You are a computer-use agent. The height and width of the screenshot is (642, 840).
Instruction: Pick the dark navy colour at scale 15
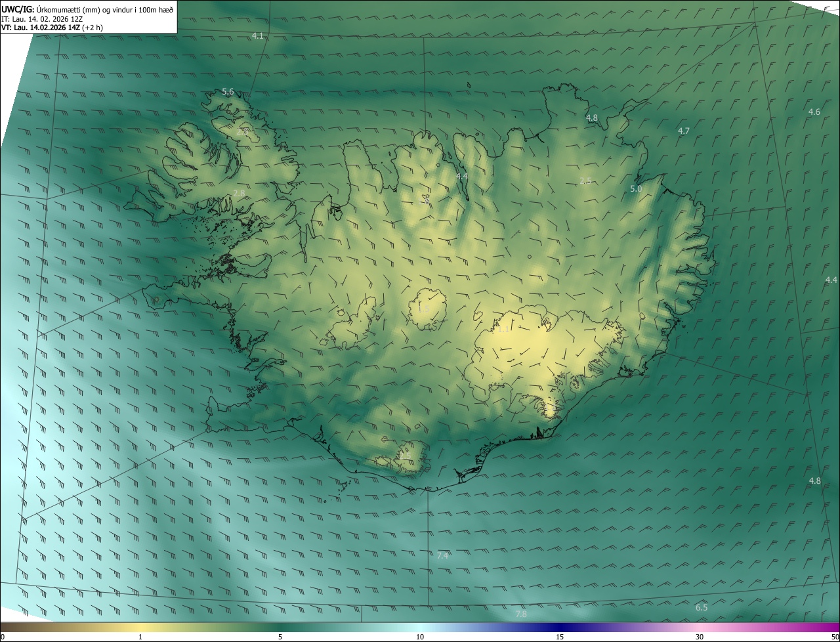(560, 627)
